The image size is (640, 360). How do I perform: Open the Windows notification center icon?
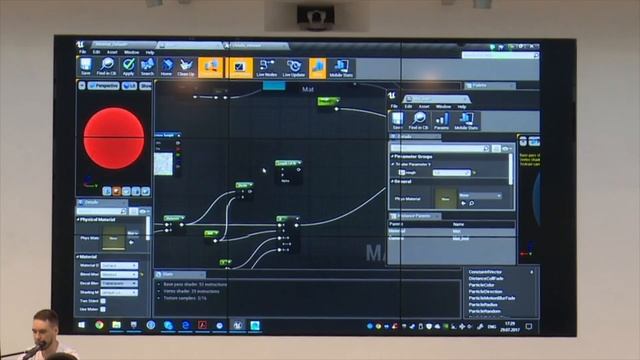point(529,327)
